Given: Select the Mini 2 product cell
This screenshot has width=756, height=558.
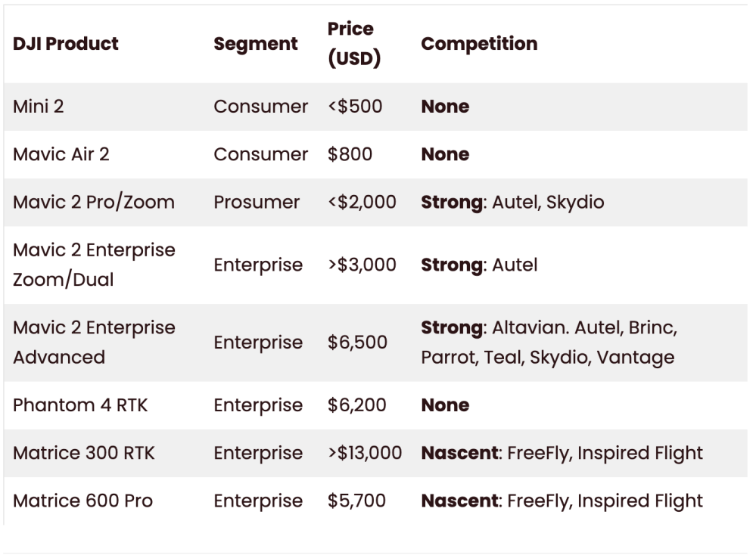Looking at the screenshot, I should click(x=39, y=107).
